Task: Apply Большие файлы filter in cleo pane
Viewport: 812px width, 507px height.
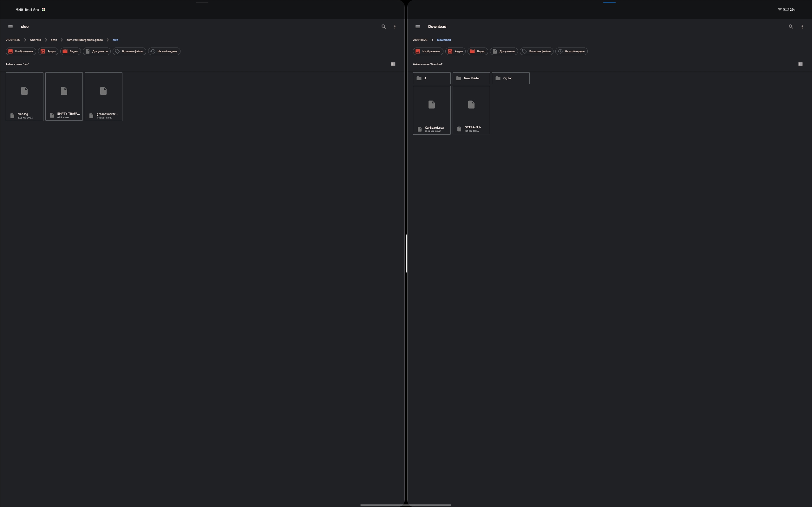Action: click(x=129, y=51)
